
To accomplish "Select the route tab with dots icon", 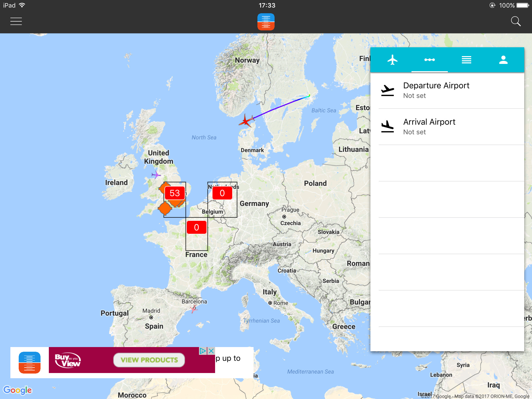I will coord(429,60).
